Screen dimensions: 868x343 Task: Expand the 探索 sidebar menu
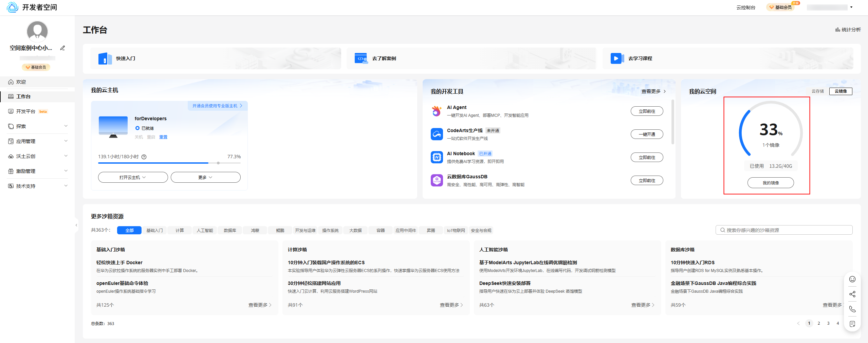click(37, 126)
